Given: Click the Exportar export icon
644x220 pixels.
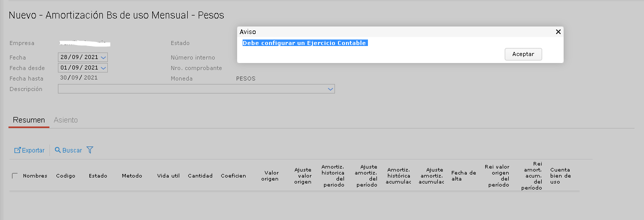Looking at the screenshot, I should pyautogui.click(x=17, y=150).
